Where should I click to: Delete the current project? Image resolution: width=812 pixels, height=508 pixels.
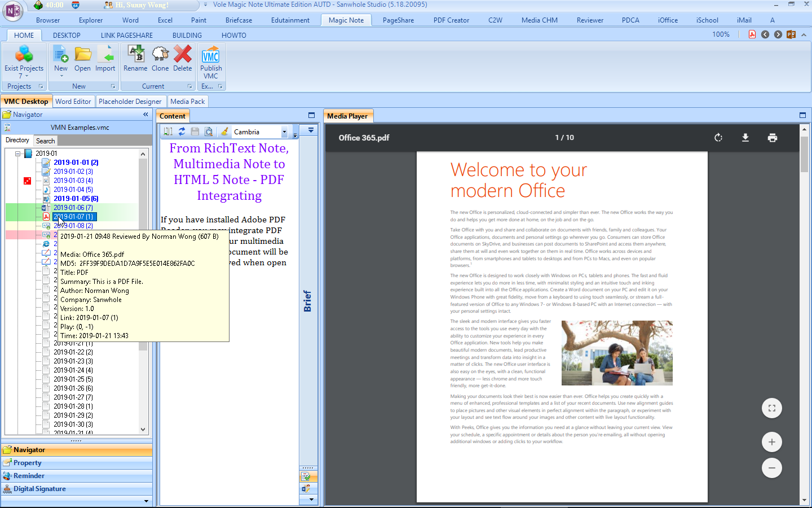[183, 59]
